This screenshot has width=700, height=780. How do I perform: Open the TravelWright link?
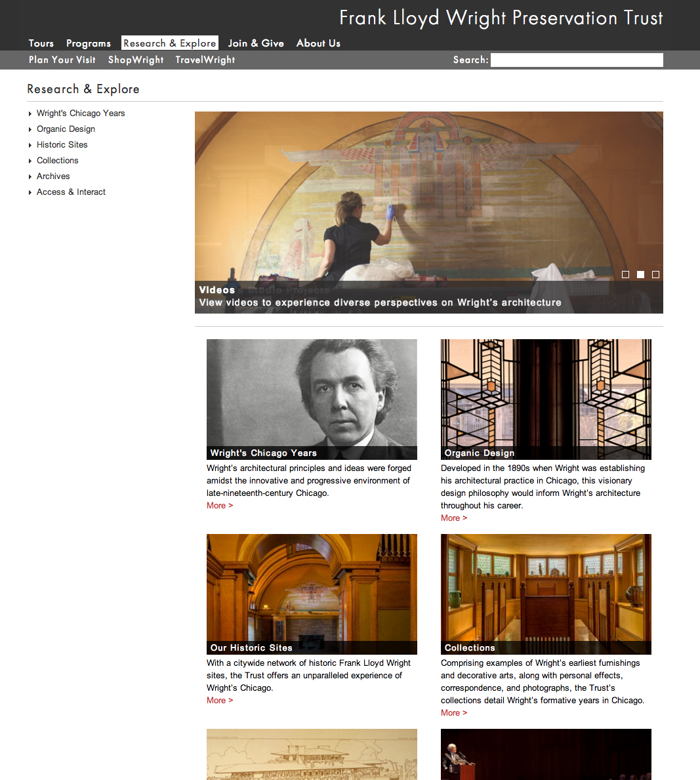coord(205,60)
